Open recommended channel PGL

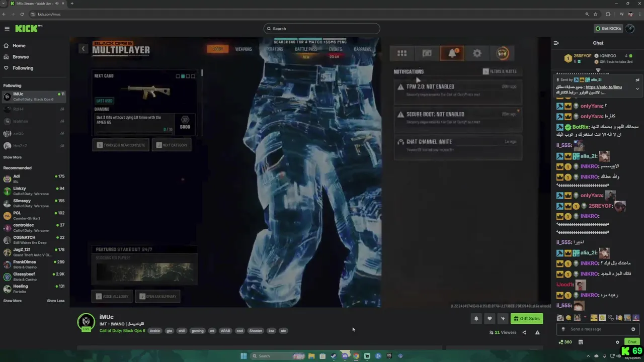tap(34, 215)
